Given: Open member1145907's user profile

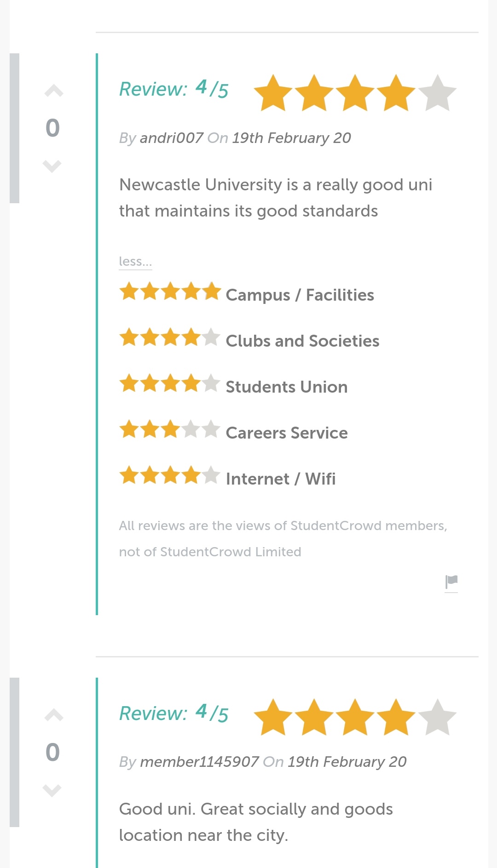Looking at the screenshot, I should [x=199, y=762].
